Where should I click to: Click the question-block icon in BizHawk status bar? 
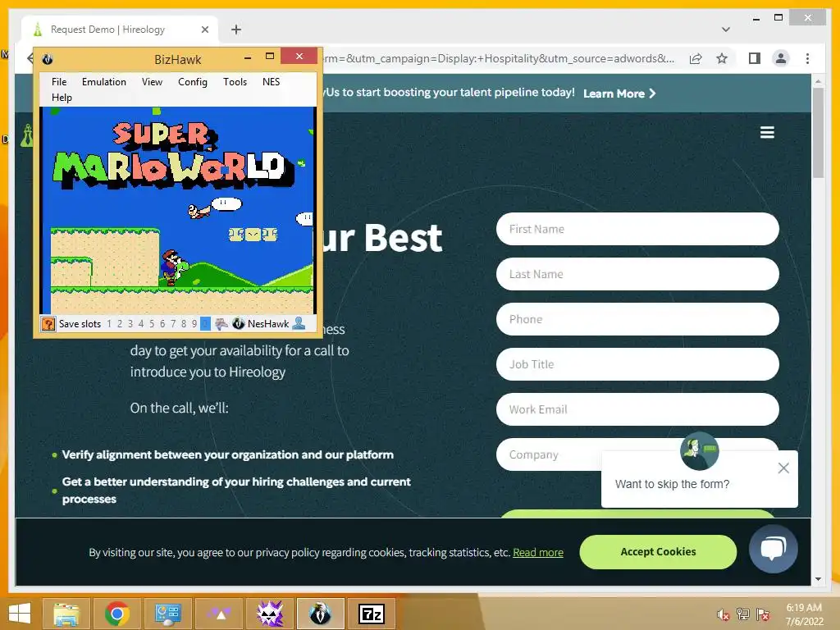click(48, 323)
